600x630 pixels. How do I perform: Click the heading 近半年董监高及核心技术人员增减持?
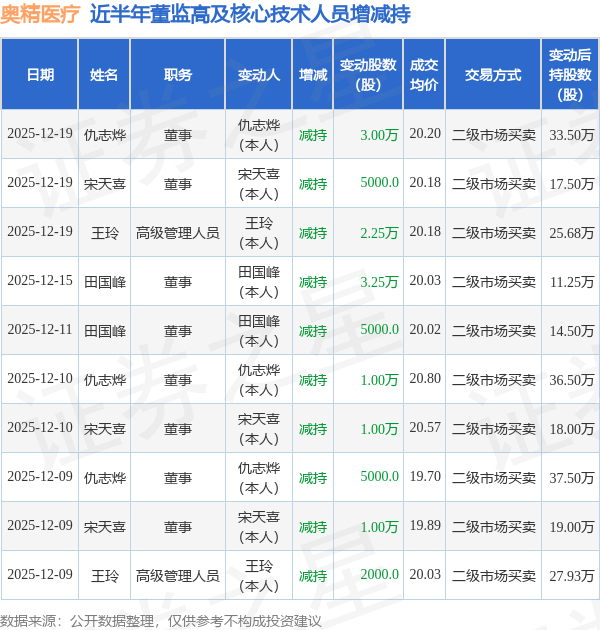click(250, 14)
